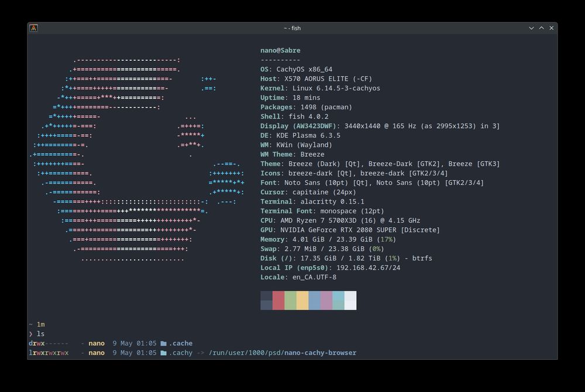Image resolution: width=585 pixels, height=392 pixels.
Task: Click the Alacritty app icon in the title bar
Action: point(33,28)
